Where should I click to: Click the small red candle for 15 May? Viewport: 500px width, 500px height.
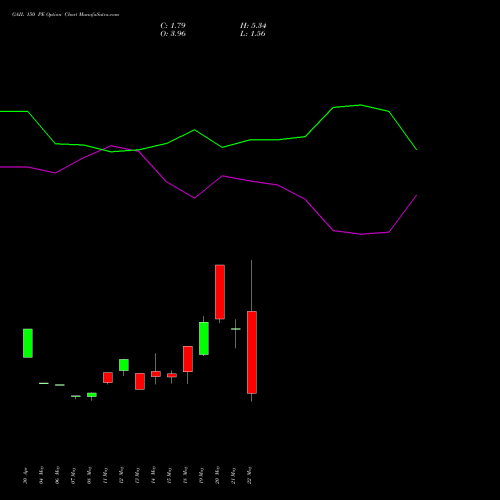(x=172, y=375)
